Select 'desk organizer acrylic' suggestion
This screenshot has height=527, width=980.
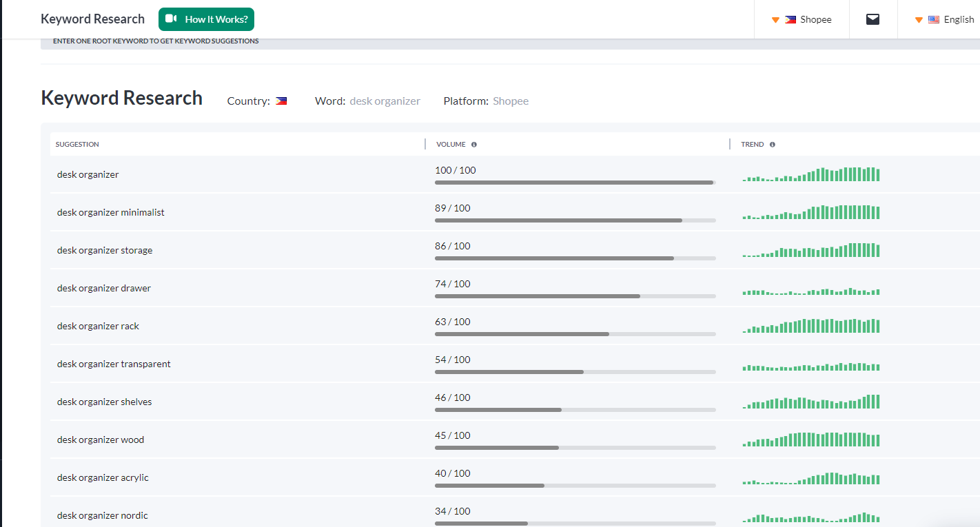(103, 477)
